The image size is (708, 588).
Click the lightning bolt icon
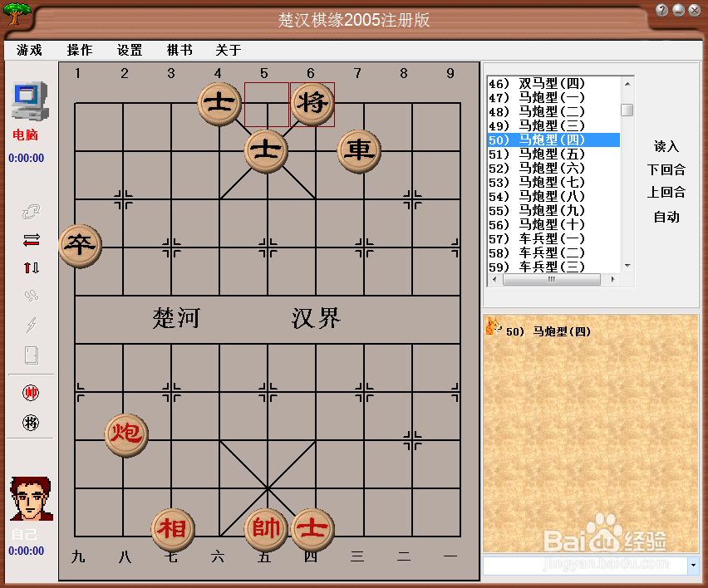31,325
